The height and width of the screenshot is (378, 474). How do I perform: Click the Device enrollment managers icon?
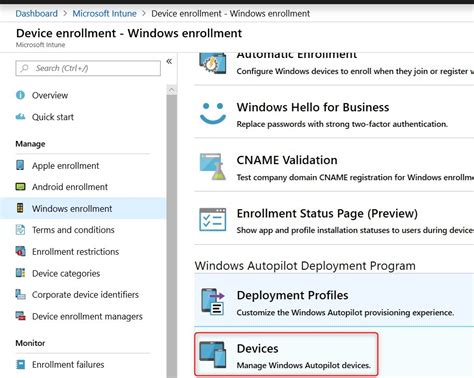[x=20, y=316]
